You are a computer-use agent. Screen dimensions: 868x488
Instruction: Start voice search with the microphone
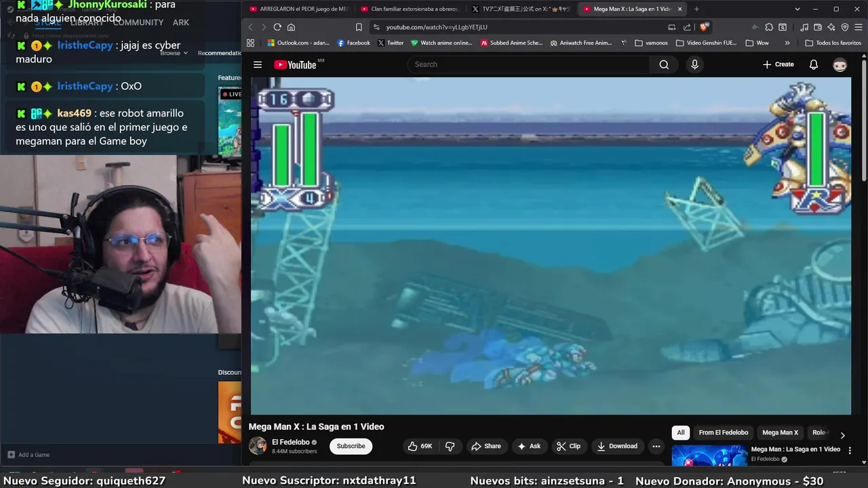click(694, 64)
